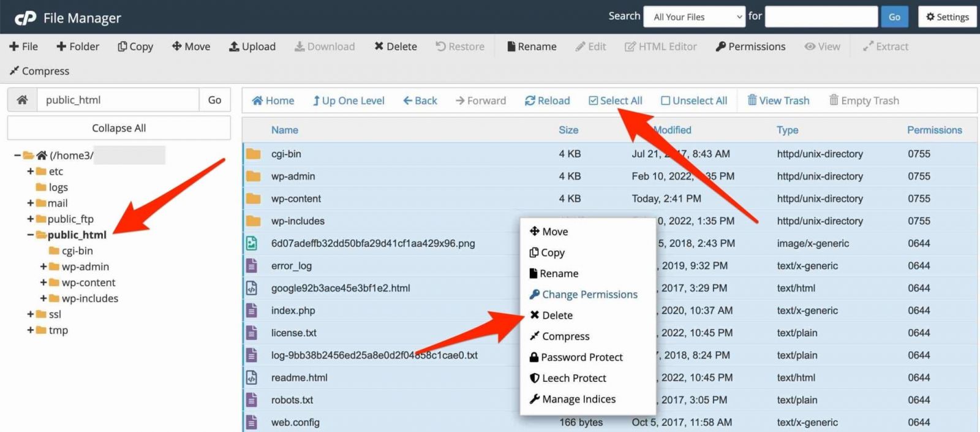Click the search Go button
Screen dimensions: 980x432
894,17
